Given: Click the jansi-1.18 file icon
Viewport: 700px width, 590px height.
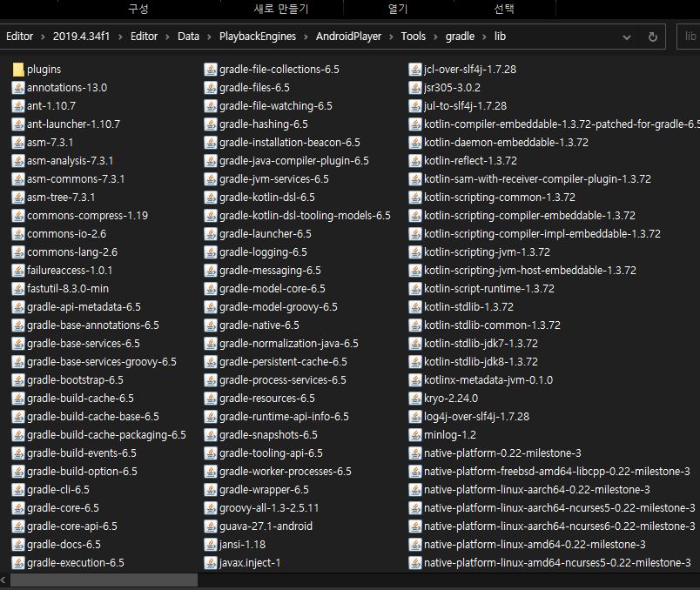Looking at the screenshot, I should 211,545.
